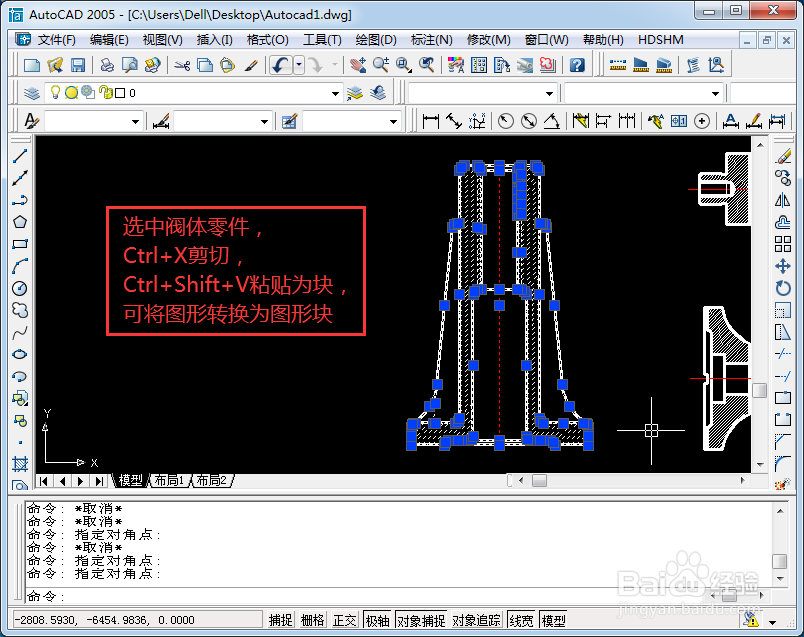Open the dimension style dropdown
Screen dimensions: 804x637
coord(264,122)
